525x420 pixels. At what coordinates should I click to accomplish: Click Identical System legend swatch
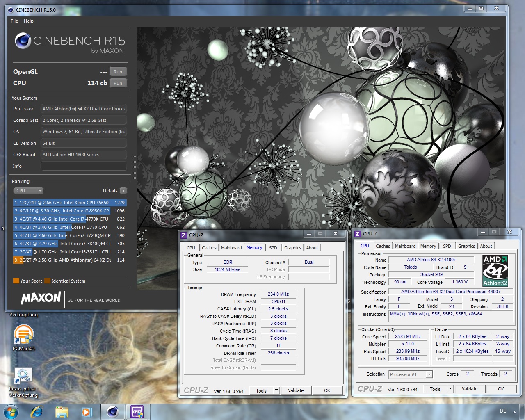tap(47, 281)
